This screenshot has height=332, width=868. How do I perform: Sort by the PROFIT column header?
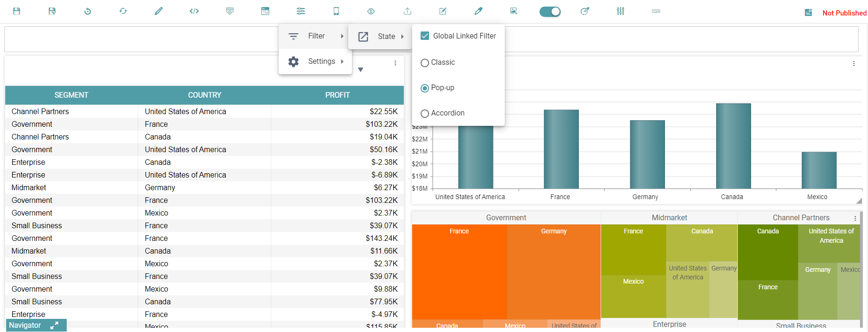click(337, 95)
